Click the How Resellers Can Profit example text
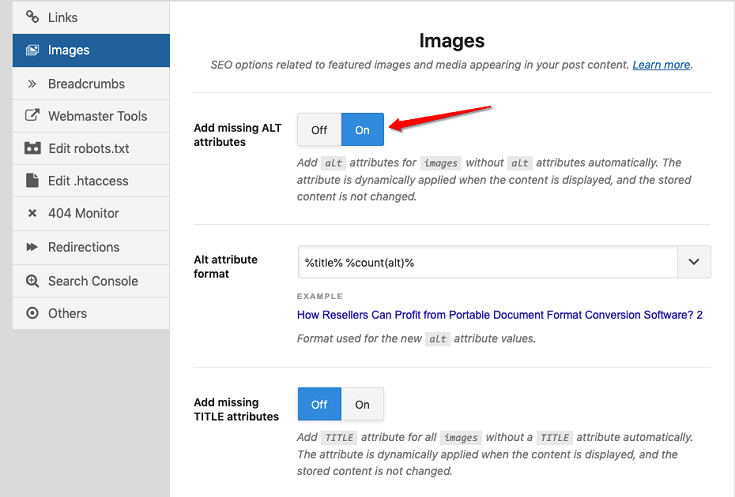The height and width of the screenshot is (497, 735). coord(500,315)
